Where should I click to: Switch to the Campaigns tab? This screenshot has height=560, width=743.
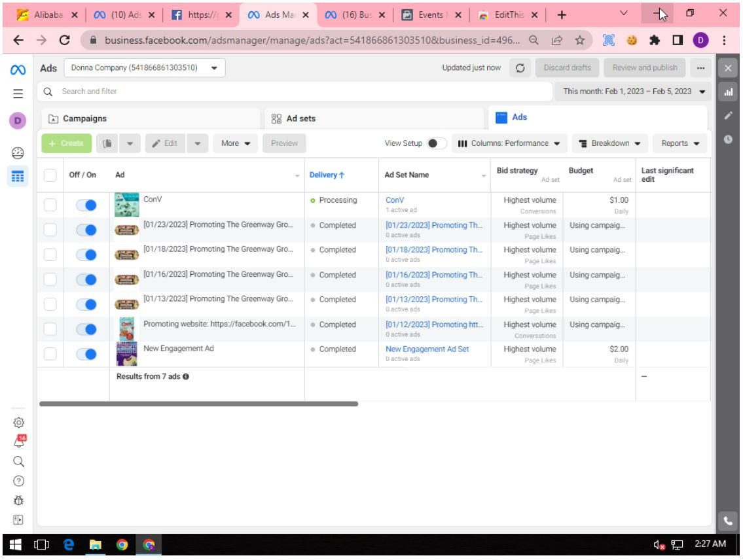click(151, 119)
